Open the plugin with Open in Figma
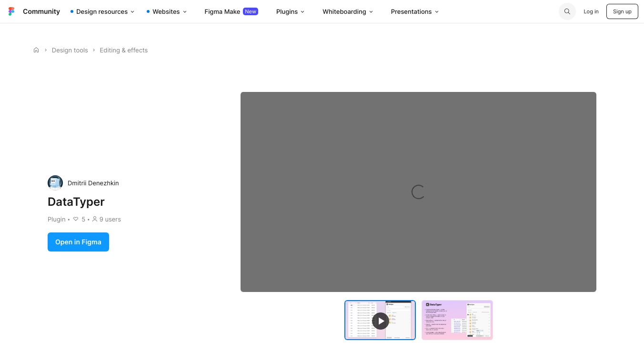The height and width of the screenshot is (362, 644). [78, 242]
